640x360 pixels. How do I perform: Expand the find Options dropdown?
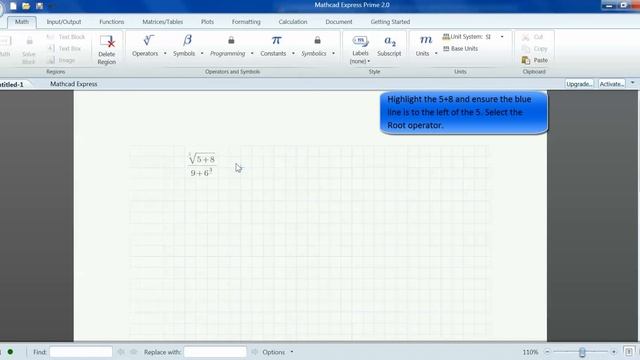coord(291,352)
